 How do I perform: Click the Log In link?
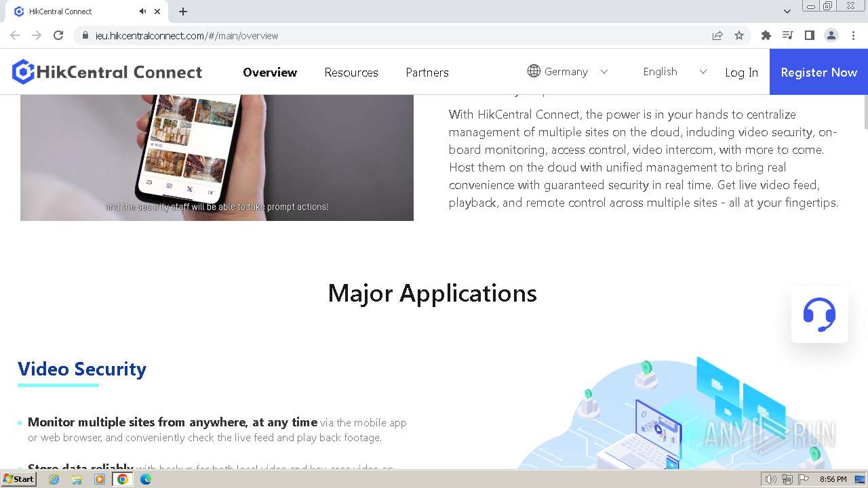(742, 73)
